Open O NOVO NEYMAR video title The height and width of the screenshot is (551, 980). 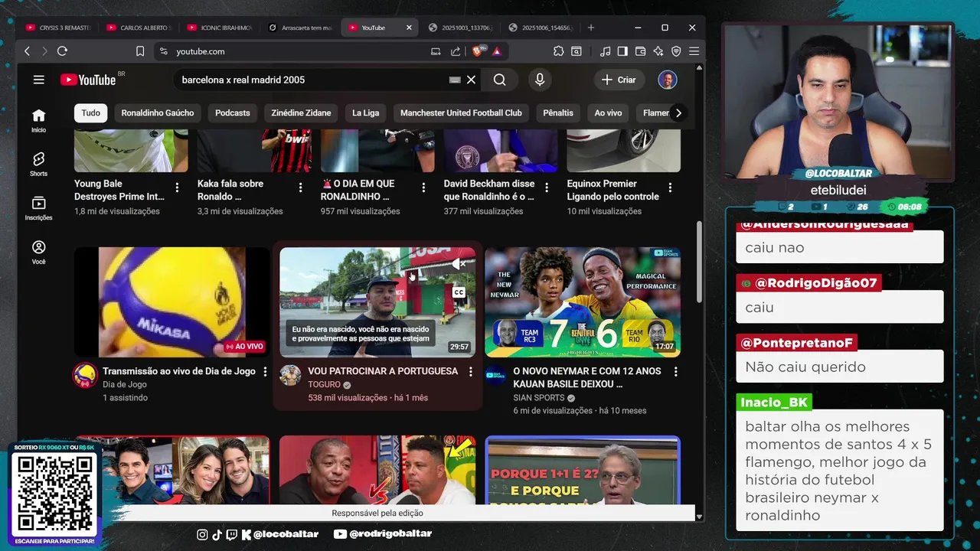pos(587,377)
